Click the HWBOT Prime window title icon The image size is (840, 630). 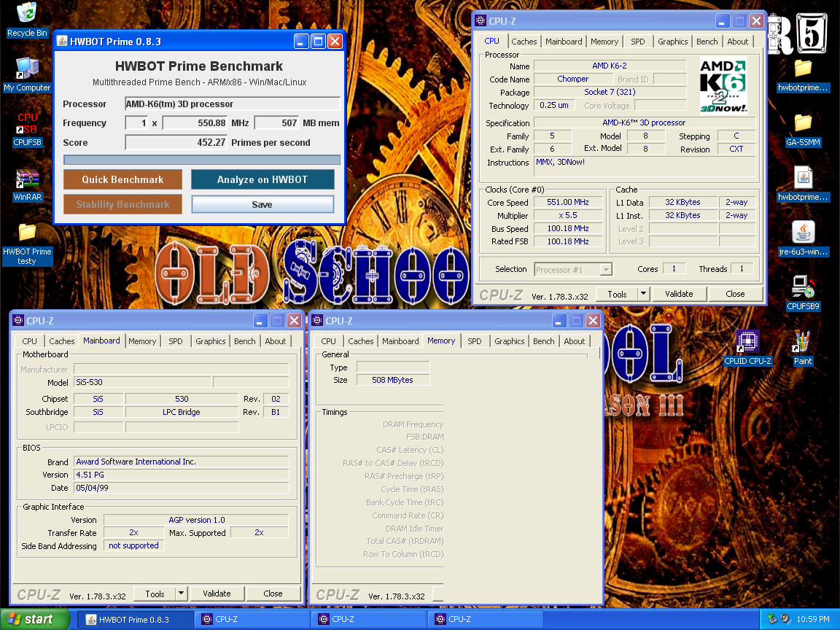tap(62, 42)
